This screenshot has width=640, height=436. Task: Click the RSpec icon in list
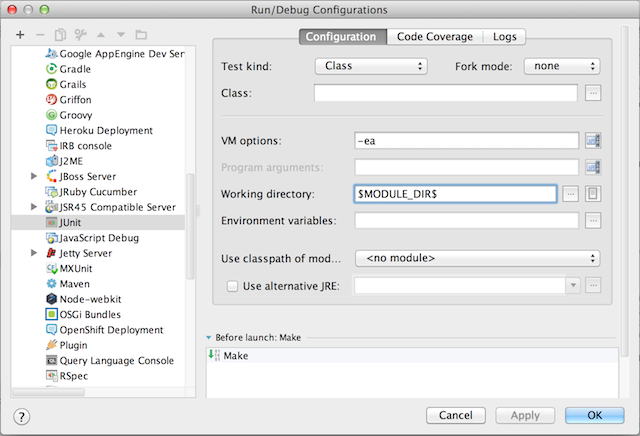[x=51, y=376]
